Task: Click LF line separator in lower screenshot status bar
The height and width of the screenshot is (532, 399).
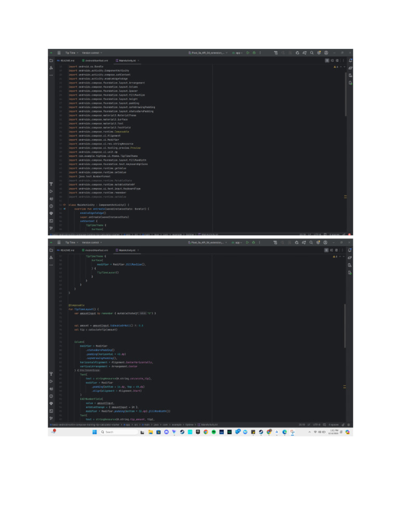Action: pyautogui.click(x=309, y=424)
